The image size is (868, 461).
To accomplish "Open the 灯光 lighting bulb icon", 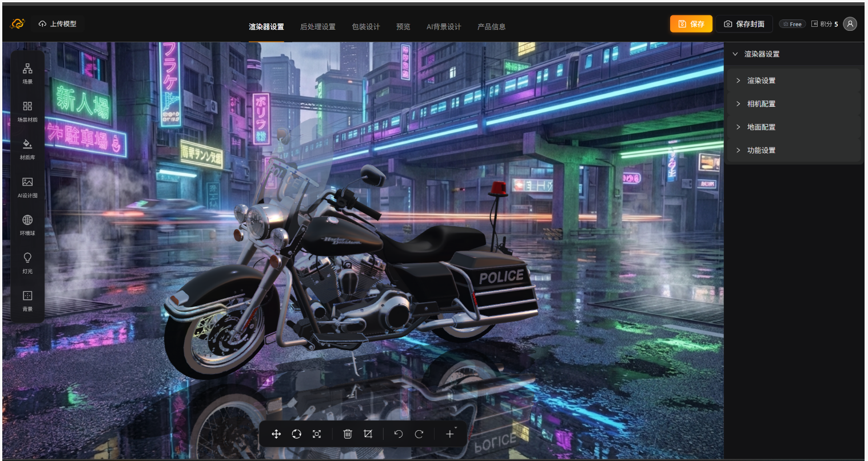I will (x=27, y=262).
